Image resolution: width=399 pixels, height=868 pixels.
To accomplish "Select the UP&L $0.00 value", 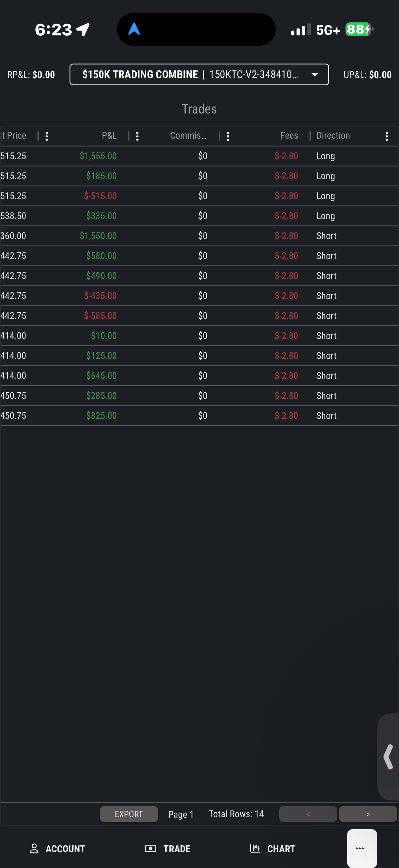I will coord(381,74).
